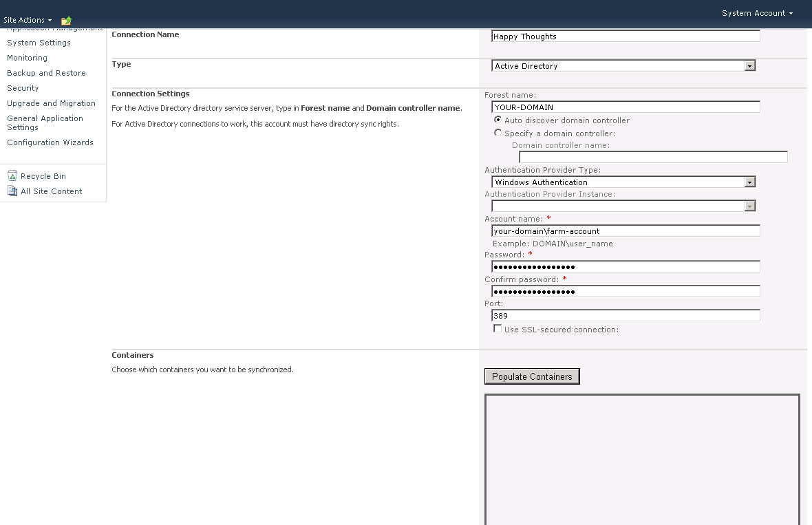The image size is (812, 525).
Task: Click the Connection Name field
Action: (626, 36)
